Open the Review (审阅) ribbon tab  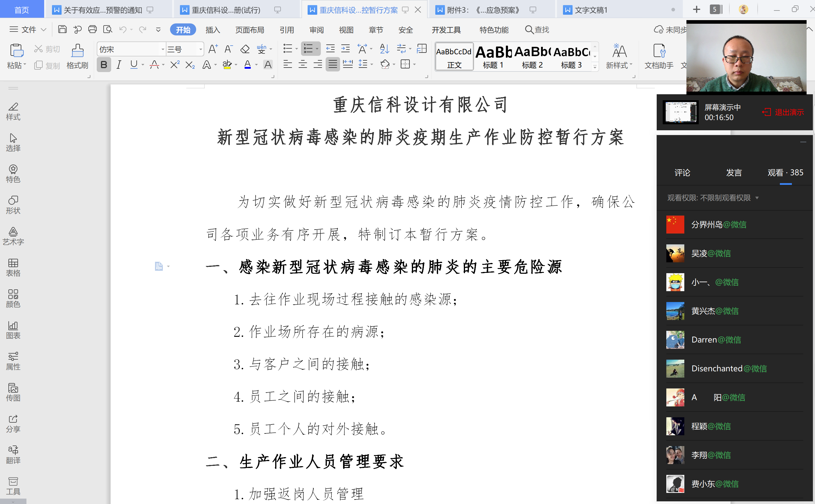(x=316, y=30)
